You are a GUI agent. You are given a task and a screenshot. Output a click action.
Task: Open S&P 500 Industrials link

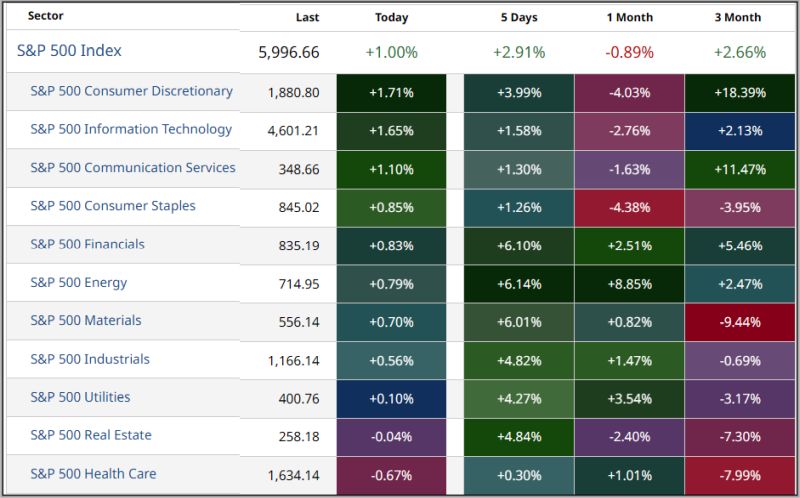[x=90, y=359]
